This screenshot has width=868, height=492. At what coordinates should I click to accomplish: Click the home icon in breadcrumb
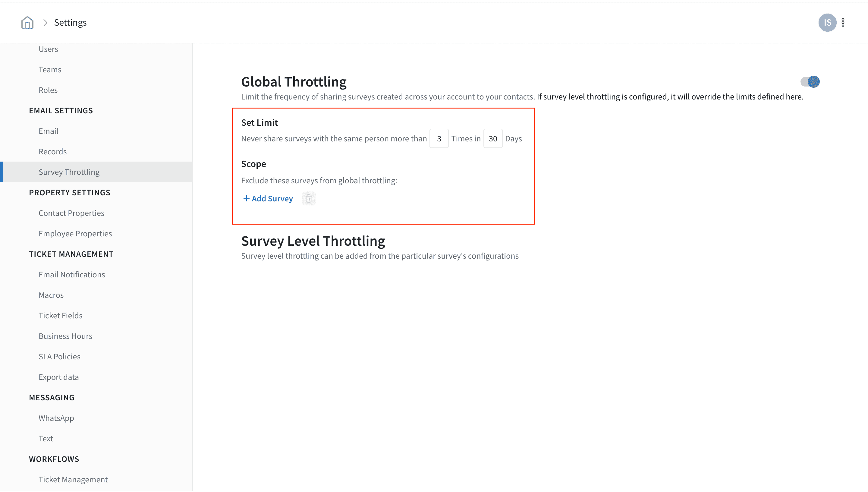click(27, 23)
